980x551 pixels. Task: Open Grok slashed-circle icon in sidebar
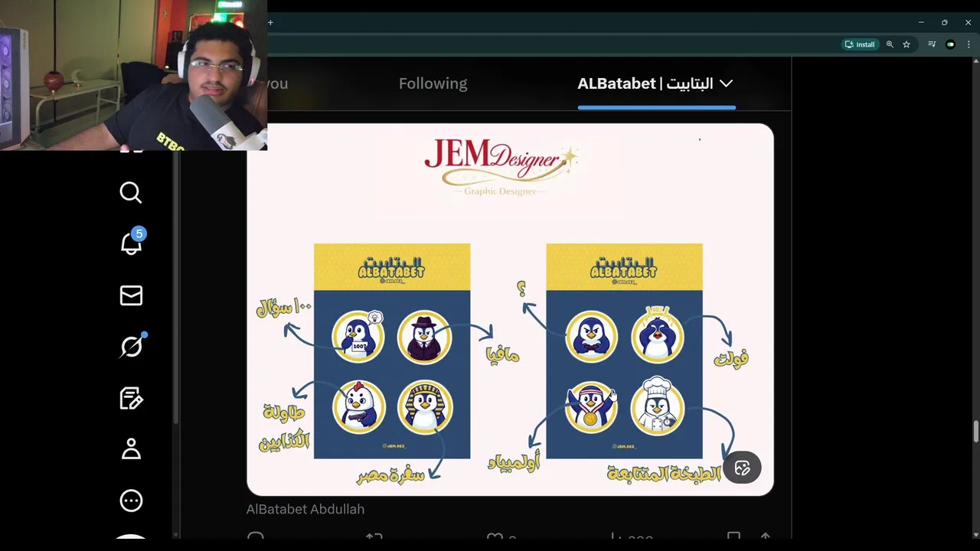coord(132,347)
